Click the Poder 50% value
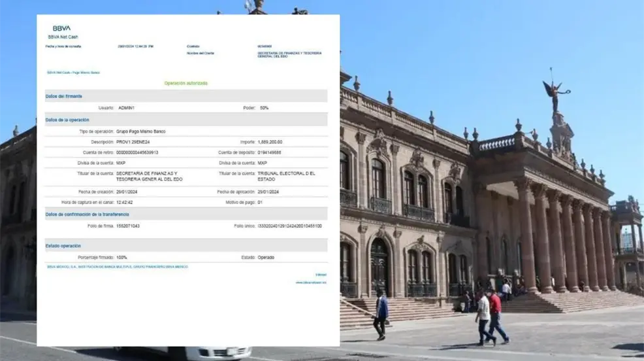The width and height of the screenshot is (644, 361). [x=264, y=107]
